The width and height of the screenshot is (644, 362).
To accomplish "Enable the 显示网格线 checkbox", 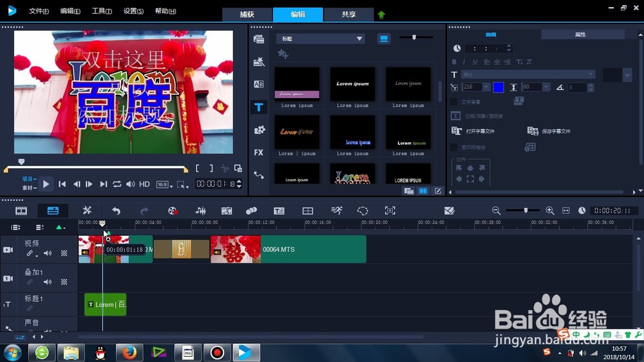I will tap(453, 147).
